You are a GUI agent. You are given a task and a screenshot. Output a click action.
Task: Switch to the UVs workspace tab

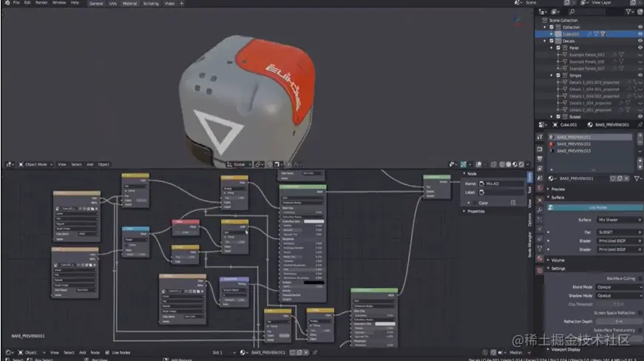(x=113, y=3)
